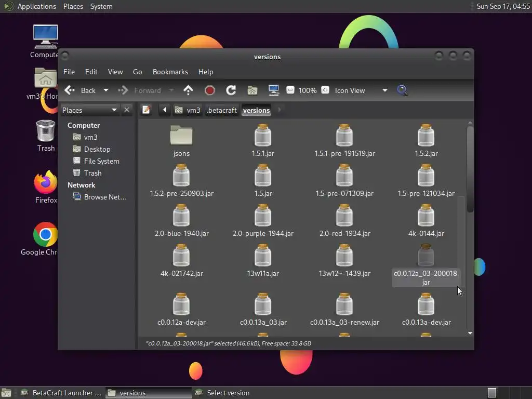532x399 pixels.
Task: Select 1.5.1-pre-191519.jar file
Action: pyautogui.click(x=344, y=141)
